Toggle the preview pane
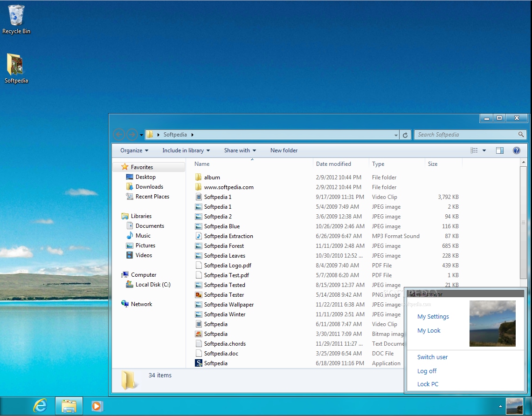The width and height of the screenshot is (532, 416). point(500,150)
